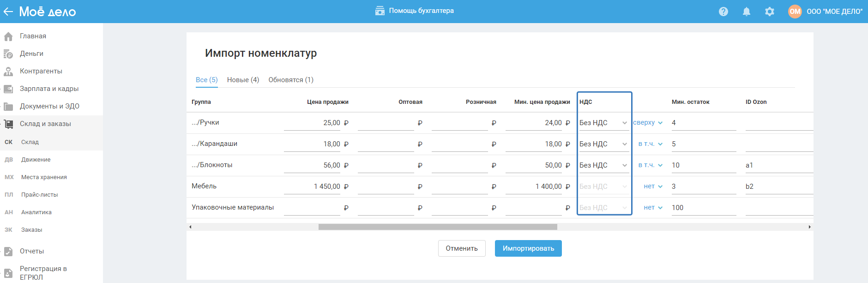Open Прайс-листы in the sidebar
Viewport: 868px width, 283px height.
(39, 195)
